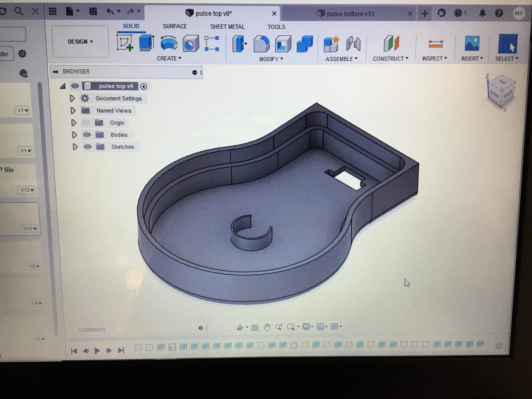Select the Press Pull tool

pyautogui.click(x=239, y=44)
